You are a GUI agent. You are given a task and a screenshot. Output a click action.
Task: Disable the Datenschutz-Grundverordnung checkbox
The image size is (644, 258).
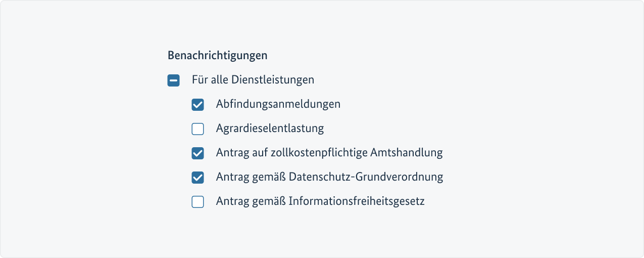198,178
